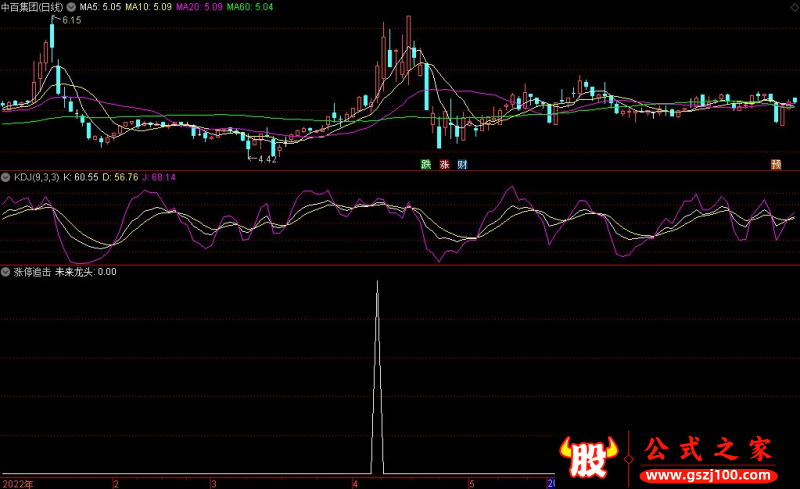Click the green 跌 event marker icon
This screenshot has height=489, width=800.
tap(426, 164)
